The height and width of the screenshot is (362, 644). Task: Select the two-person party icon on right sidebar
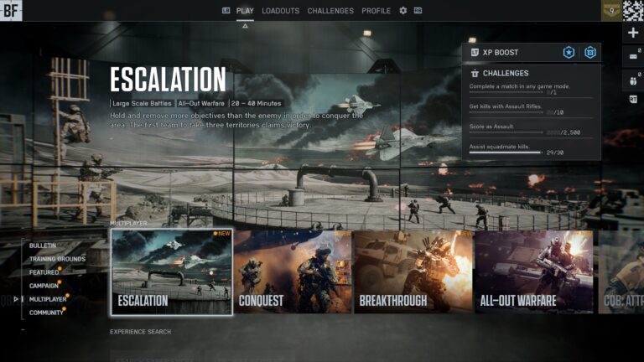[633, 80]
